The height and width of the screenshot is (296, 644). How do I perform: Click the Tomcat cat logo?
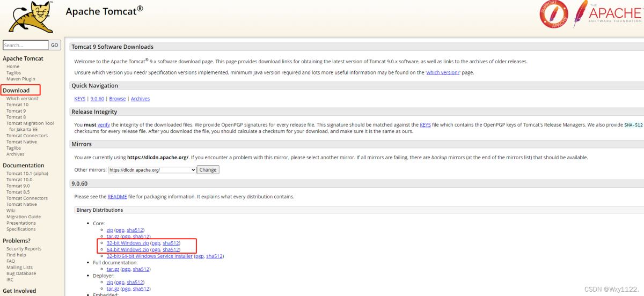click(x=31, y=18)
